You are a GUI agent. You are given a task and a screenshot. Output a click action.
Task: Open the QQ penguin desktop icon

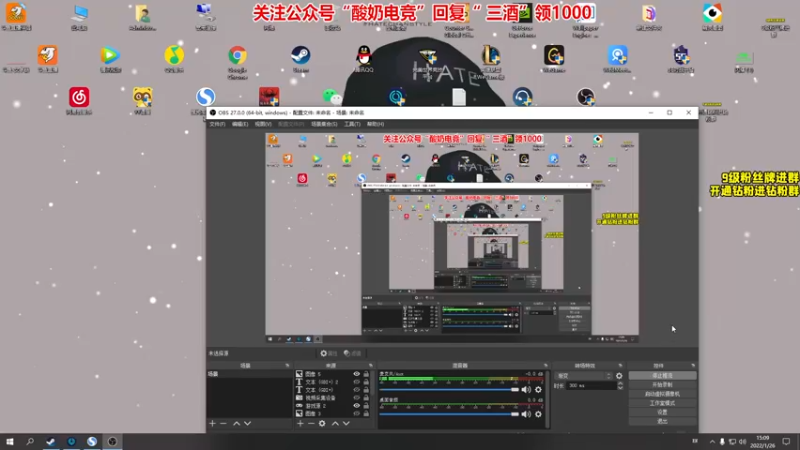click(364, 55)
